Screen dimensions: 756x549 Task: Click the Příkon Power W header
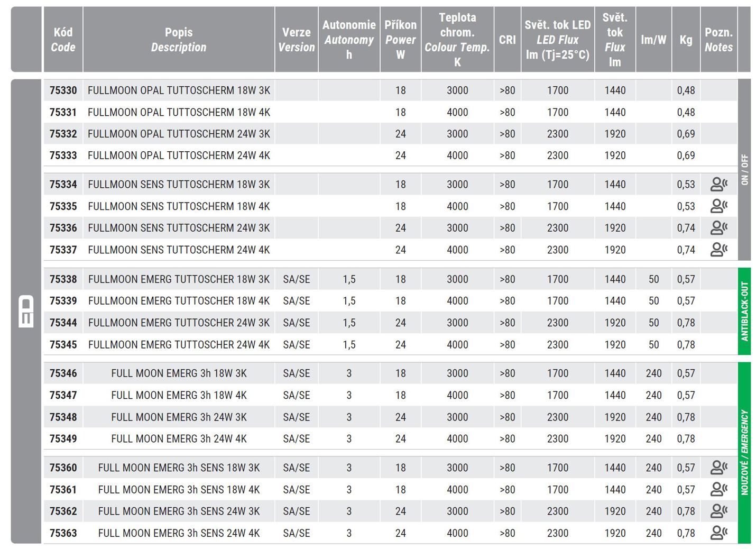tap(401, 40)
